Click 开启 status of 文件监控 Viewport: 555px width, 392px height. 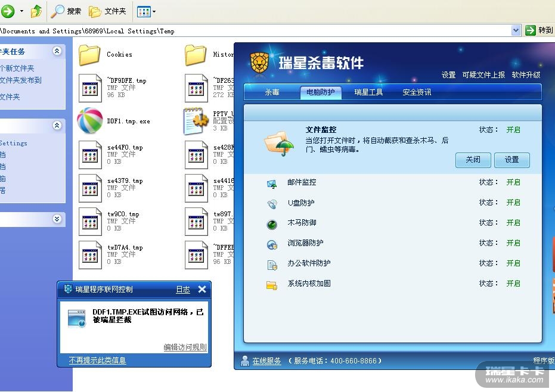513,130
